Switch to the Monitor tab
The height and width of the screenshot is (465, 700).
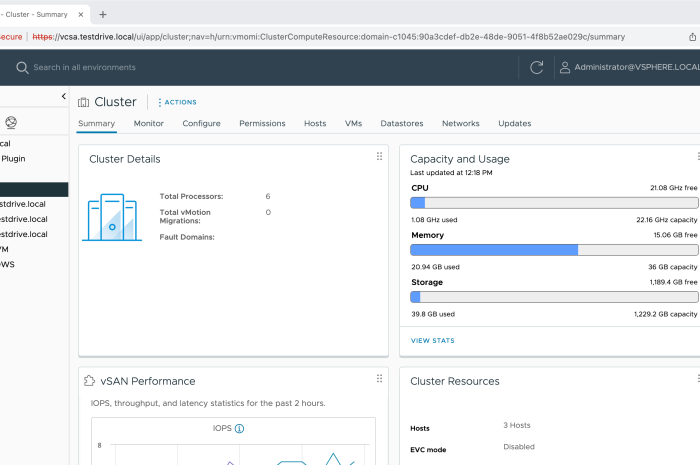click(x=148, y=123)
